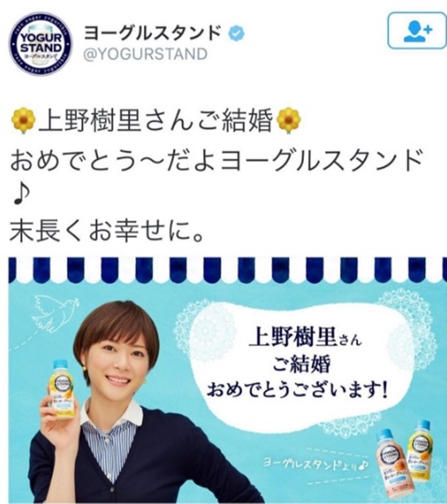
Task: Tap the follow user icon button
Action: [417, 31]
